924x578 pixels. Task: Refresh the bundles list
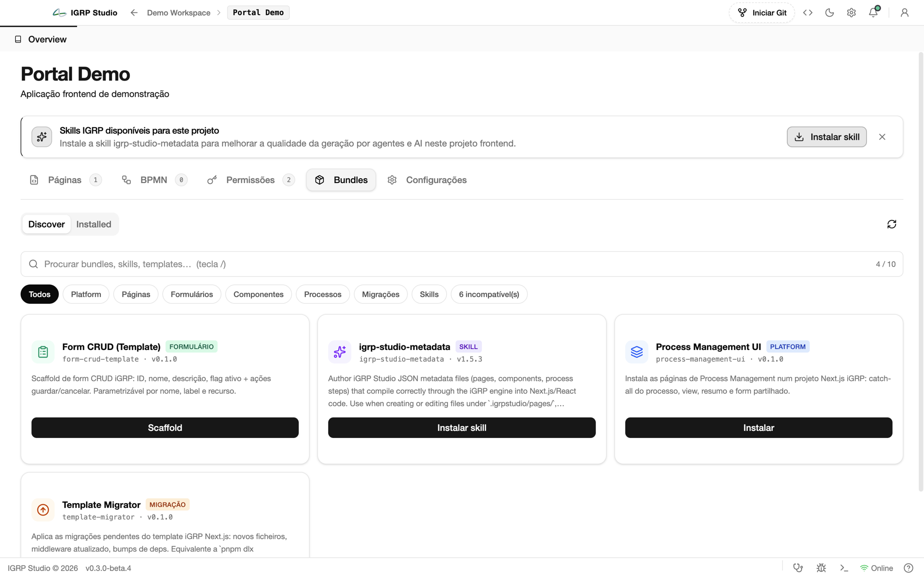click(892, 224)
